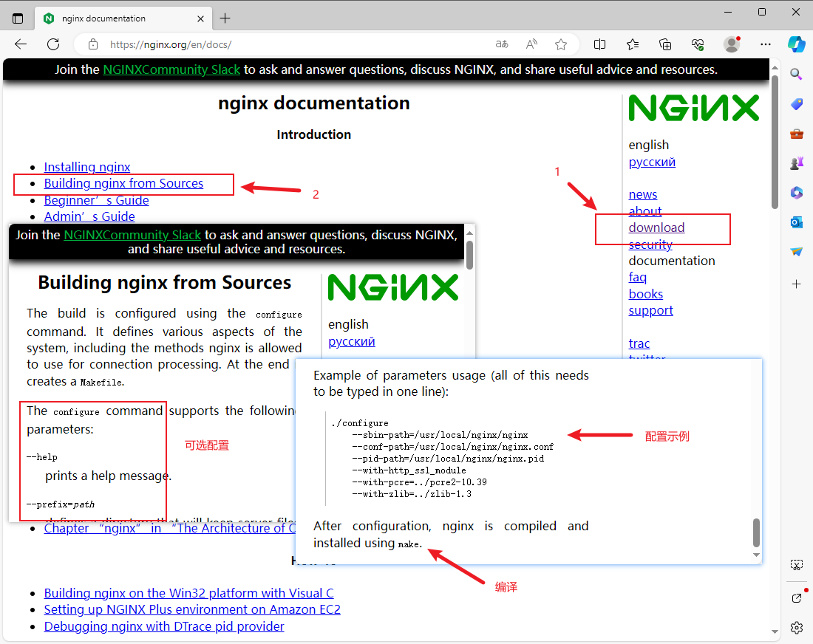View site information lock icon
813x644 pixels.
coord(93,44)
